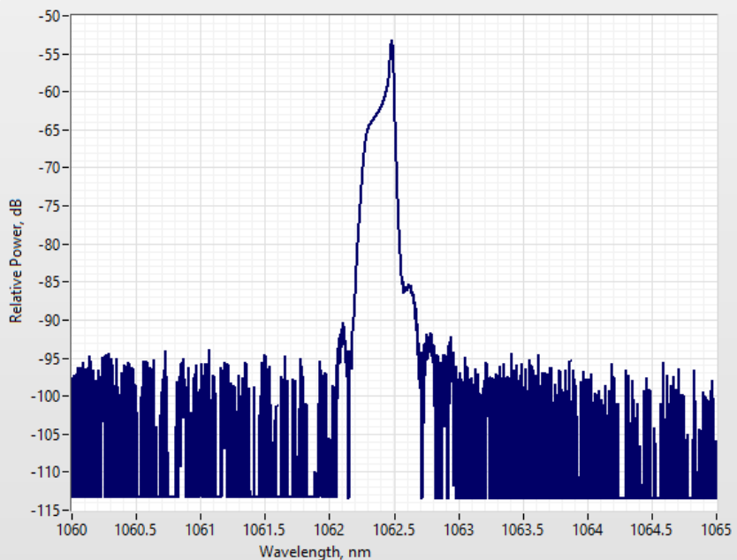Click the 1062 x-axis tick label
Screen dimensions: 737x560
(330, 529)
